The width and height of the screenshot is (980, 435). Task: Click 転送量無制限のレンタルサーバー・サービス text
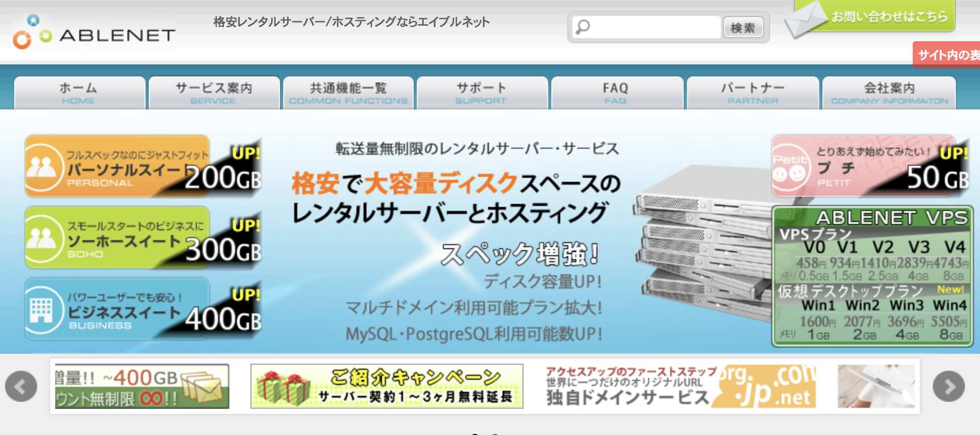[477, 149]
